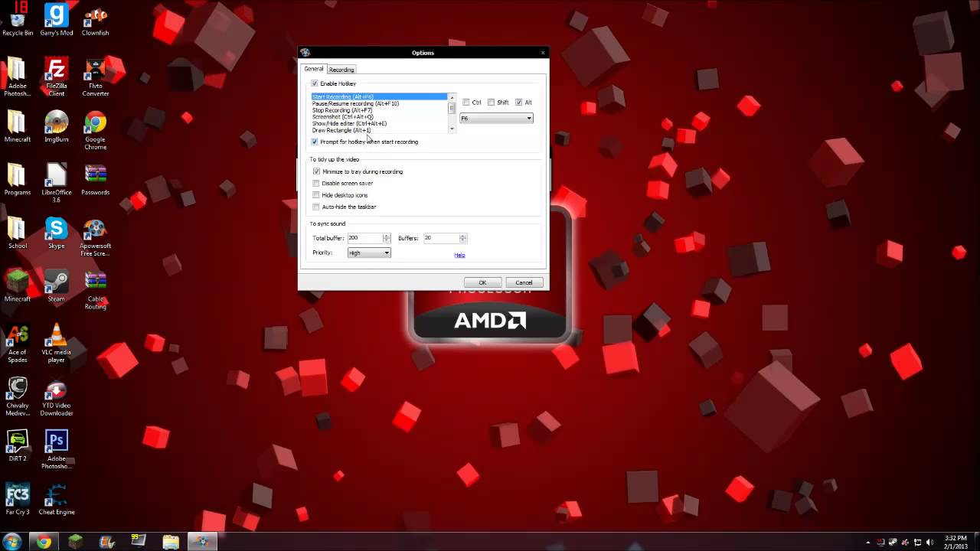Viewport: 980px width, 551px height.
Task: Toggle Prompt for hotkey when start recording
Action: coord(315,142)
